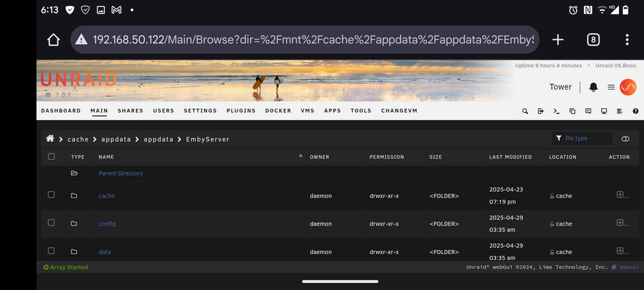Open the Dashboard menu tab

[x=61, y=111]
